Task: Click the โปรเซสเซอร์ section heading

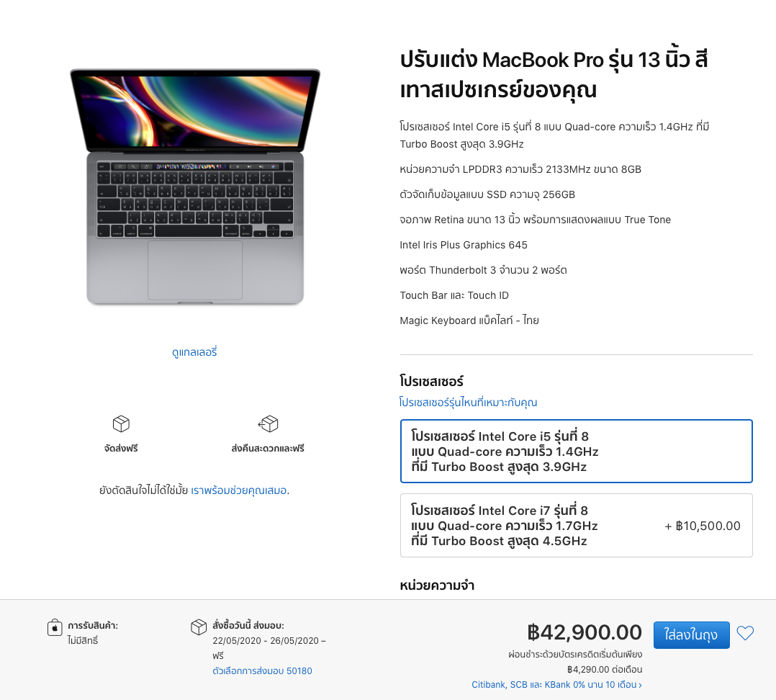Action: [431, 381]
